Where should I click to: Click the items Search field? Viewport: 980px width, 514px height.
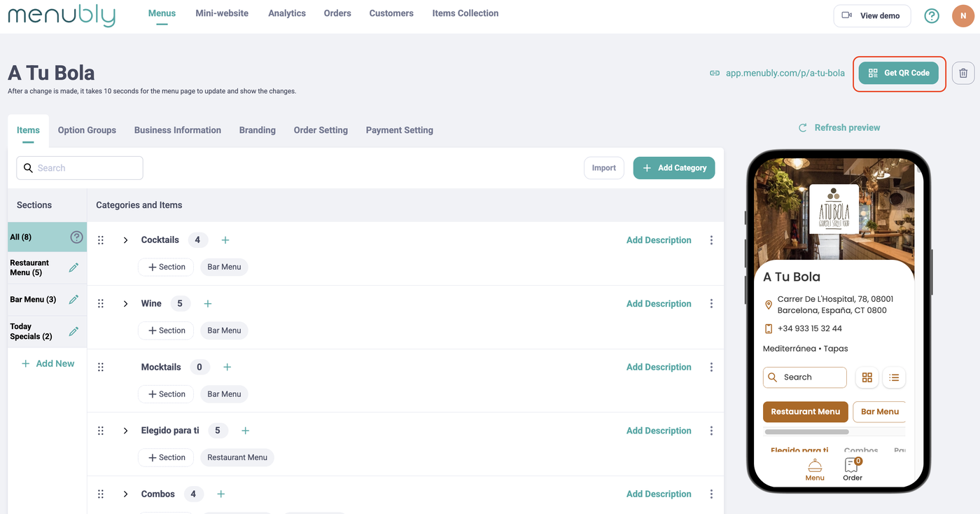[80, 168]
